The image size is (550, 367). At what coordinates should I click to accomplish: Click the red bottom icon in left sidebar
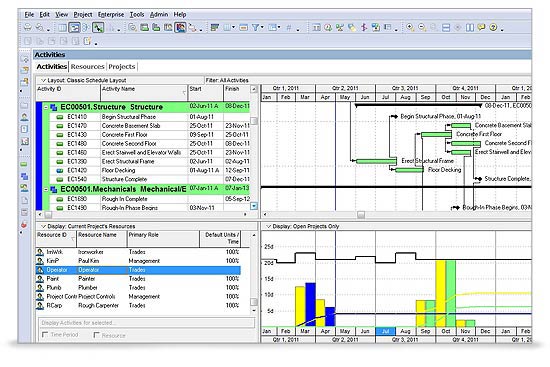pos(24,224)
